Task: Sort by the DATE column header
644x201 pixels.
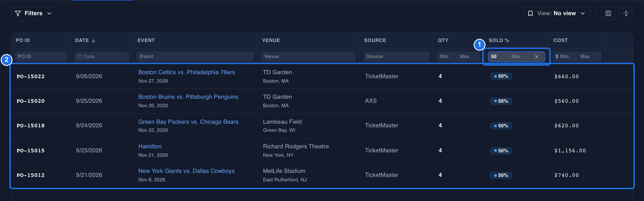Action: [x=86, y=40]
